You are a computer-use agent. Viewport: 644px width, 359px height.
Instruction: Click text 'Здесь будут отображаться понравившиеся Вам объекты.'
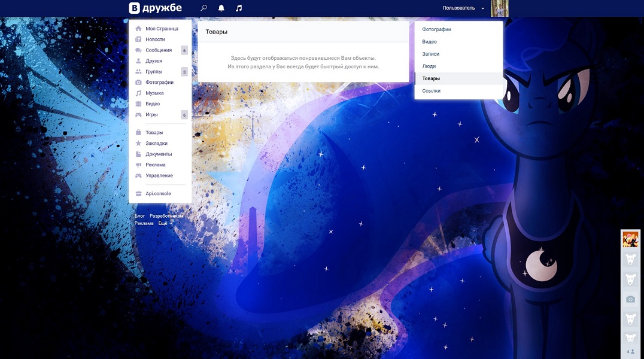tap(303, 58)
